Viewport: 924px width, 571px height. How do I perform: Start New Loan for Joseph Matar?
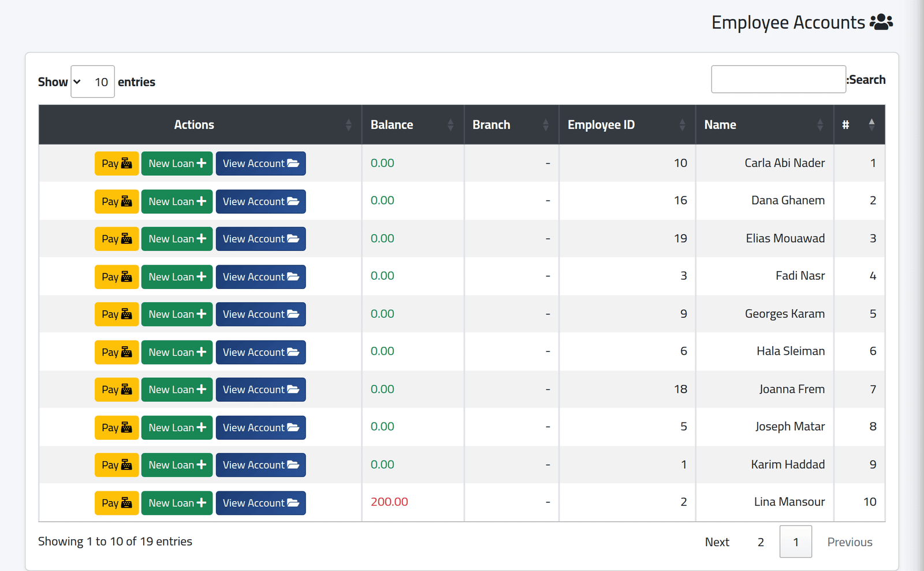pos(177,428)
